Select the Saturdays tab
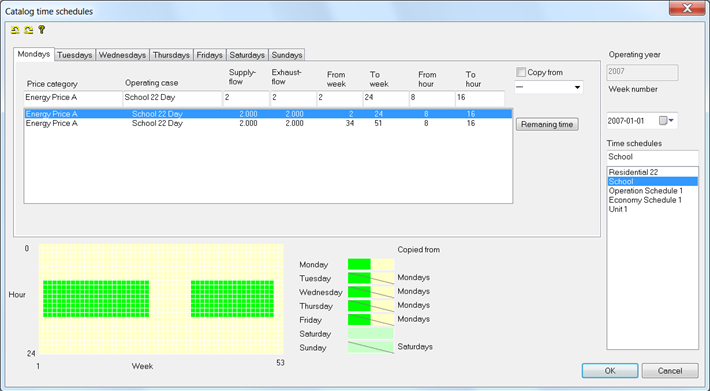The width and height of the screenshot is (710, 391). coord(247,55)
